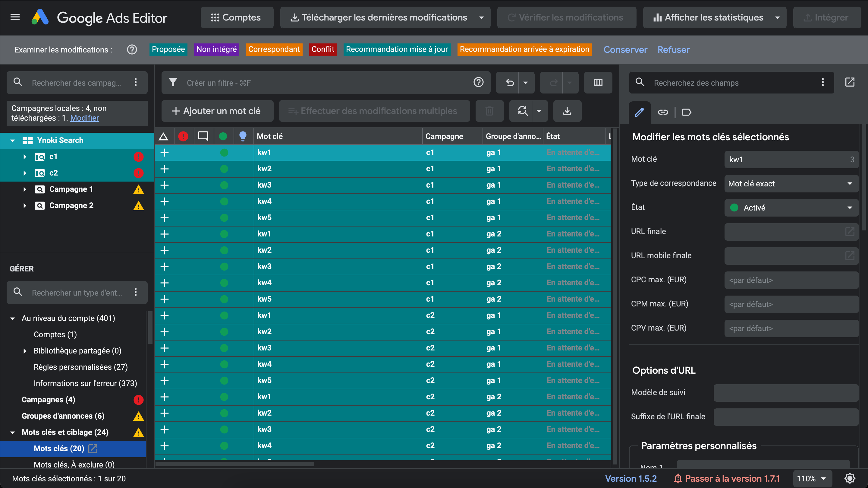Click the Créer un filtre field

[x=325, y=83]
